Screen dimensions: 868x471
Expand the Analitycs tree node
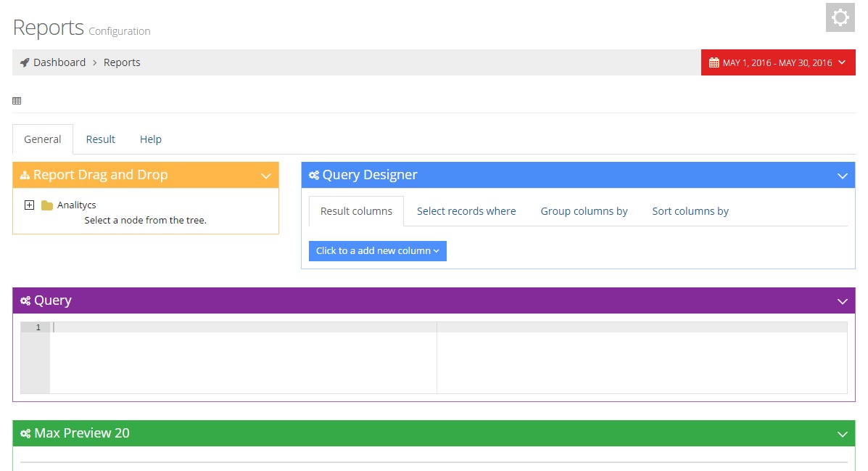coord(29,205)
